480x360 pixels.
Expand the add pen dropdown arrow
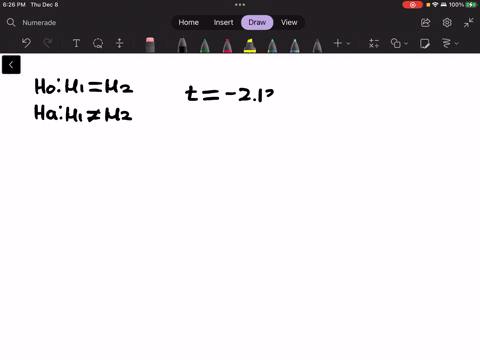pos(348,43)
